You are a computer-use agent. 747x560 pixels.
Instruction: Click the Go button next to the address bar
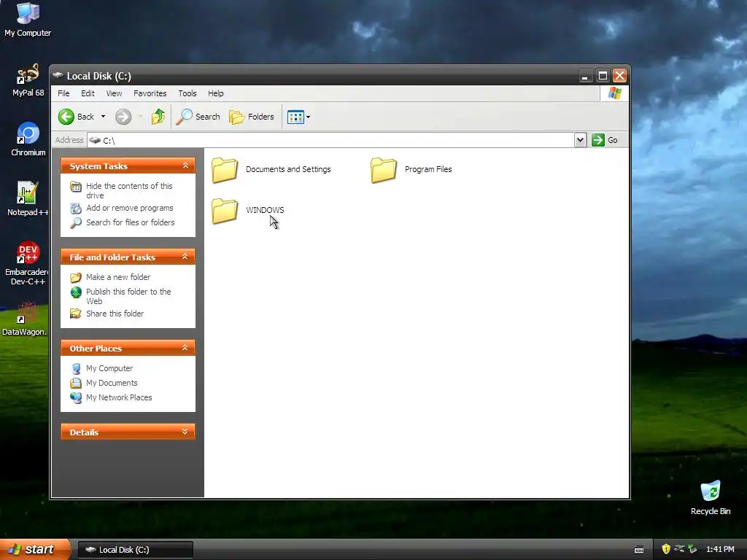point(605,140)
